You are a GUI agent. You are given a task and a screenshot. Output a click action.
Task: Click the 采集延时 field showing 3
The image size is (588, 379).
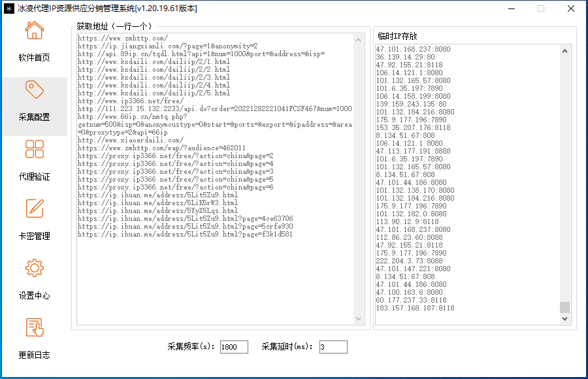(x=333, y=347)
